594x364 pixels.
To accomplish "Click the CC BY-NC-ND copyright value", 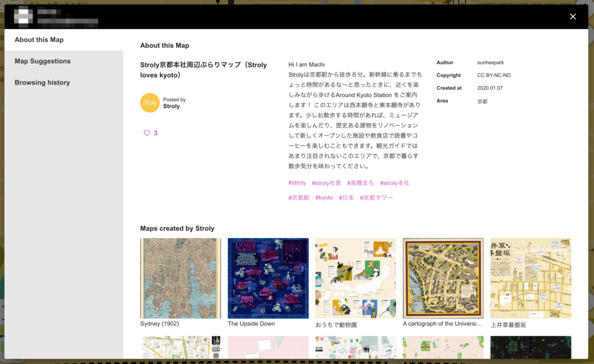I will [494, 75].
